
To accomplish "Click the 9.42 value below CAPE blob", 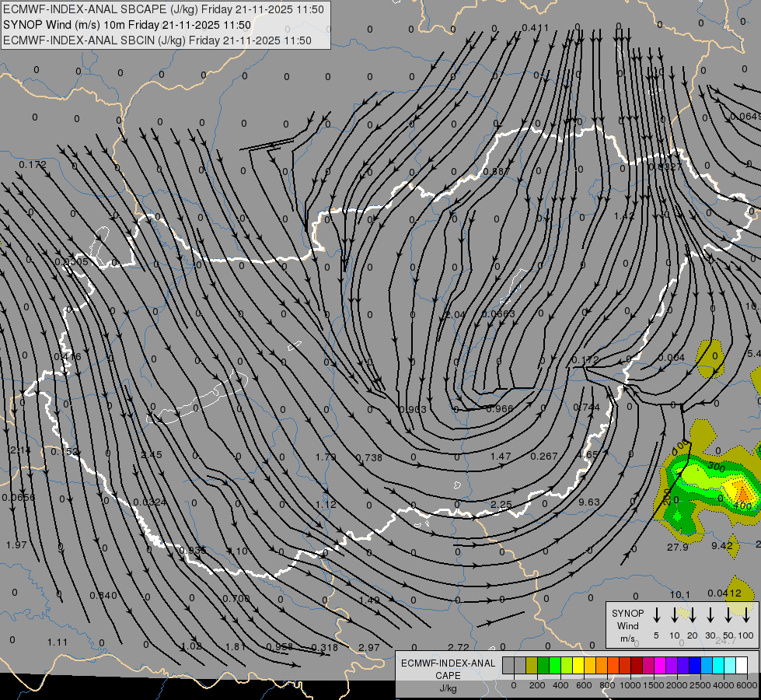I will pyautogui.click(x=722, y=546).
